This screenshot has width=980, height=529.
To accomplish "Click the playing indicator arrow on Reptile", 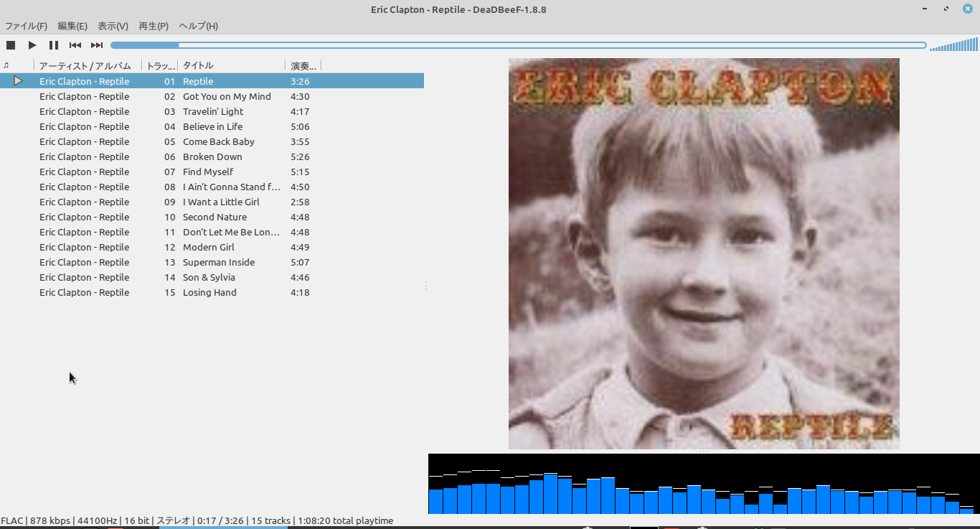I will tap(19, 81).
